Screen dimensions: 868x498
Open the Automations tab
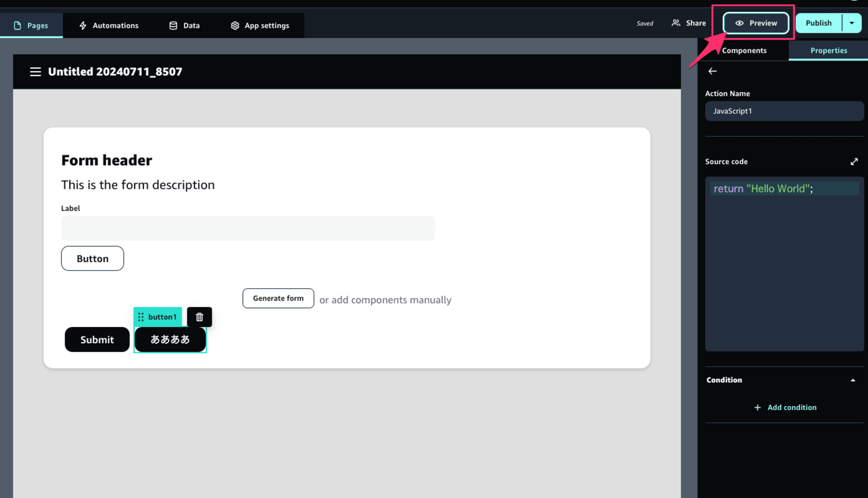tap(109, 25)
